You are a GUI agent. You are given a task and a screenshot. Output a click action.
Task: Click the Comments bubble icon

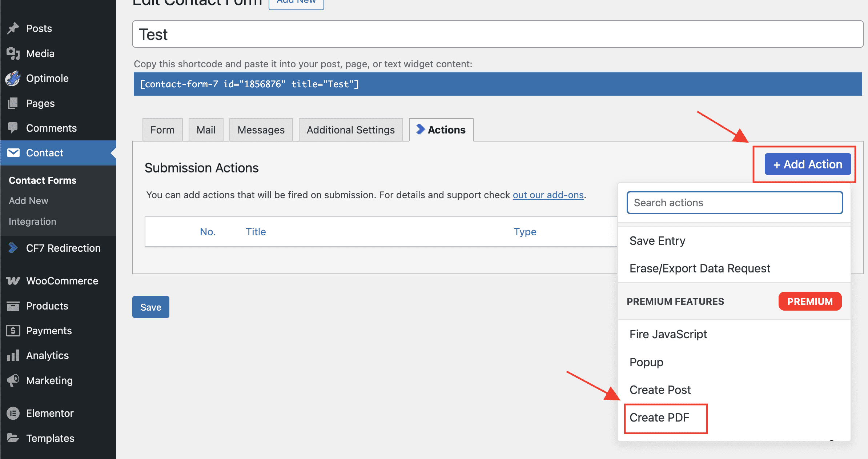point(13,128)
